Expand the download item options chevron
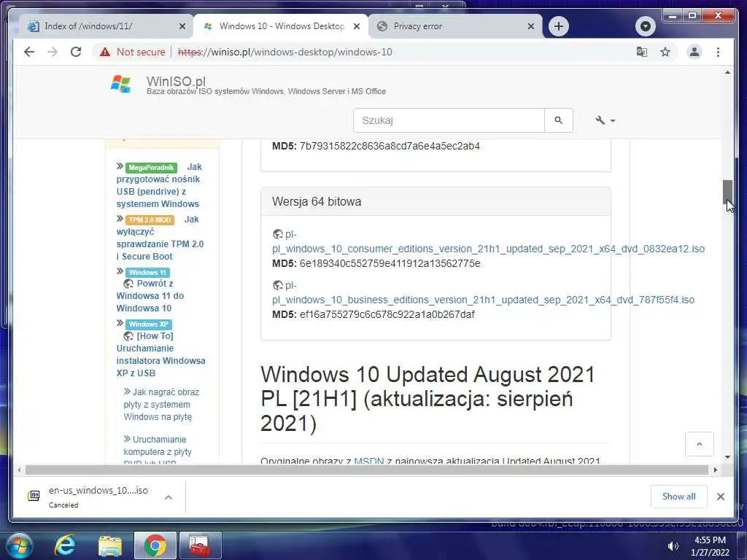This screenshot has width=747, height=560. click(x=169, y=497)
